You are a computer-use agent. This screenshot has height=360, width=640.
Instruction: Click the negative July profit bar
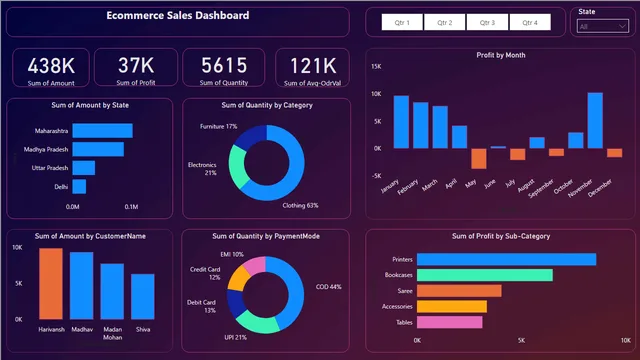click(518, 154)
